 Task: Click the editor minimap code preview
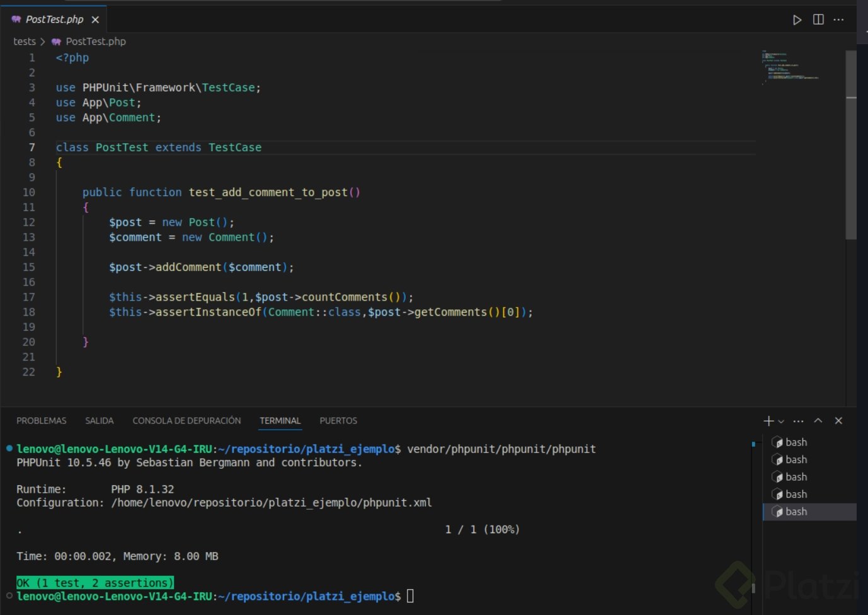[x=790, y=67]
